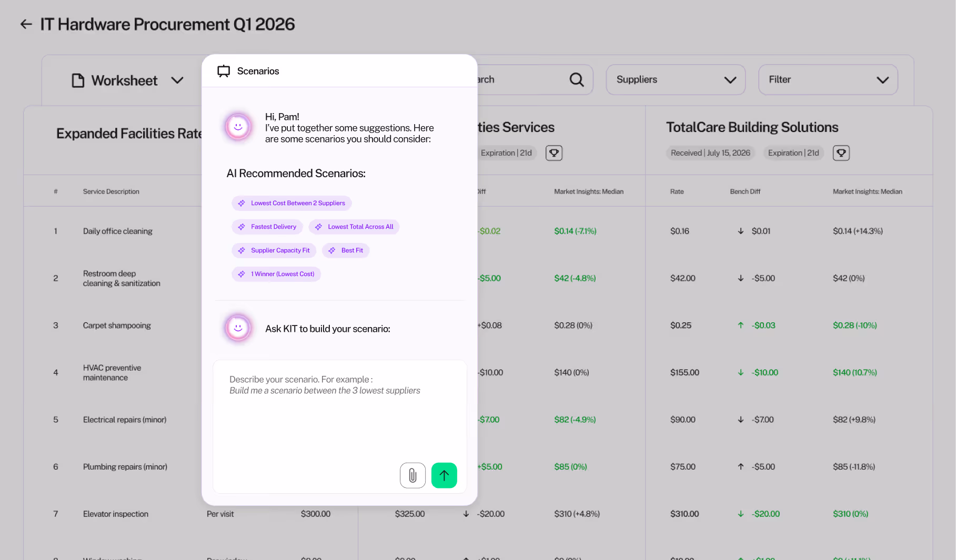Viewport: 956px width, 560px height.
Task: Select the '1 Winner (Lowest Cost)' scenario
Action: pyautogui.click(x=276, y=274)
